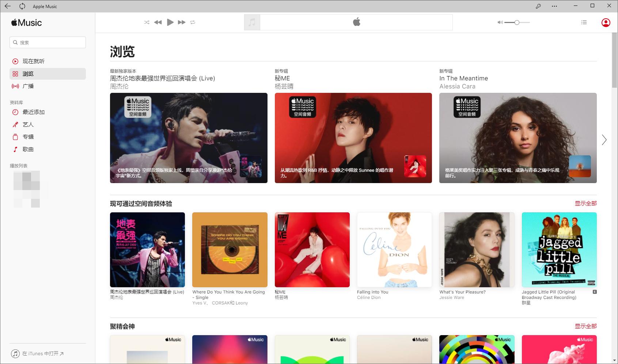Open the key icon in the title bar
This screenshot has height=364, width=618.
(x=538, y=6)
